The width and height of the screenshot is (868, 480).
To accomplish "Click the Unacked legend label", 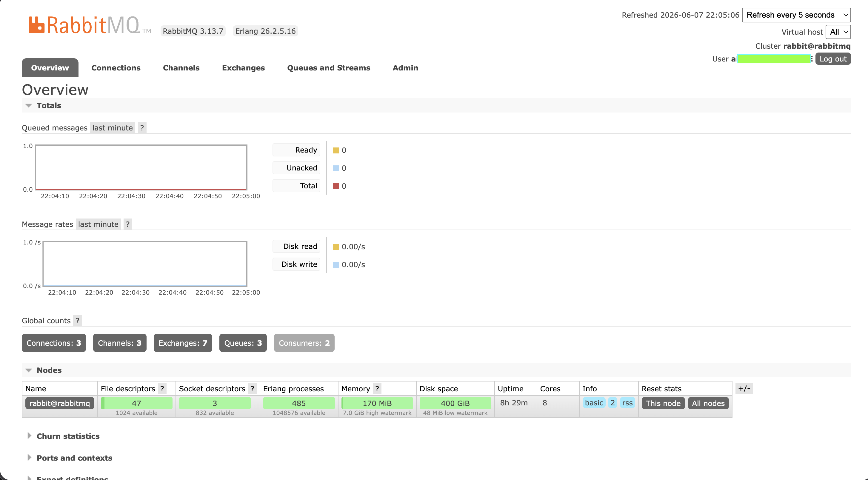I will point(296,168).
